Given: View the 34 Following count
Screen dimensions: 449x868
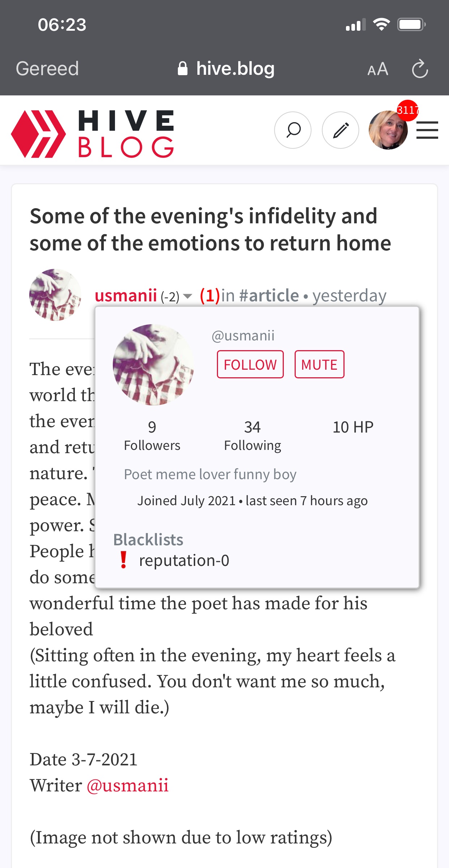Looking at the screenshot, I should [x=252, y=436].
